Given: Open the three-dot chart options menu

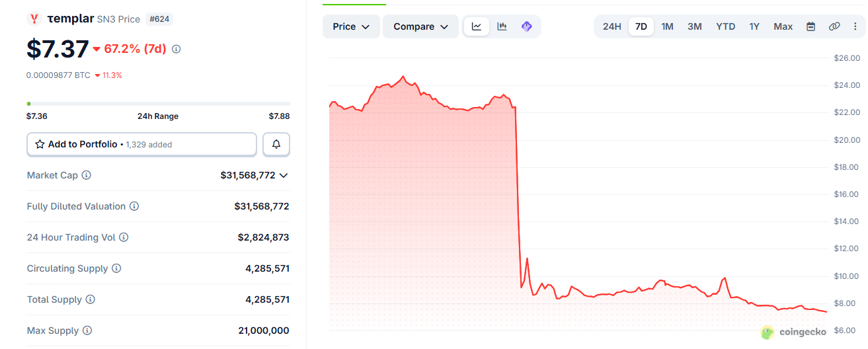Looking at the screenshot, I should click(x=855, y=26).
